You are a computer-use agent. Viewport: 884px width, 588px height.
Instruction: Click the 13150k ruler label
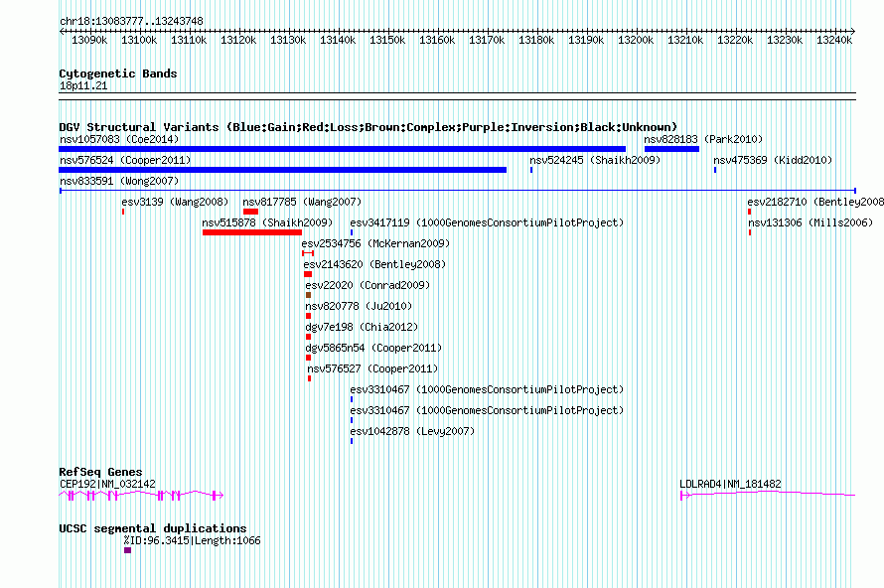387,40
